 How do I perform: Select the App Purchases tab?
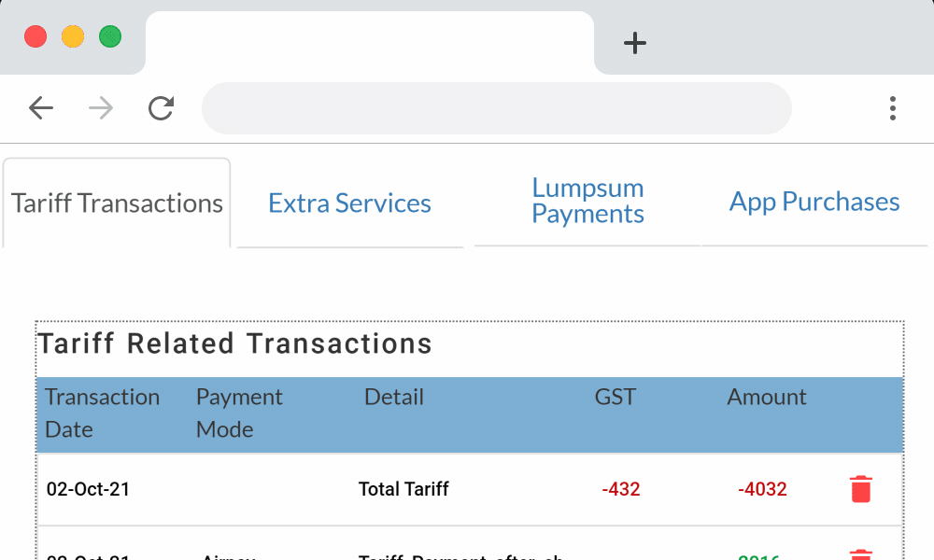[x=814, y=202]
